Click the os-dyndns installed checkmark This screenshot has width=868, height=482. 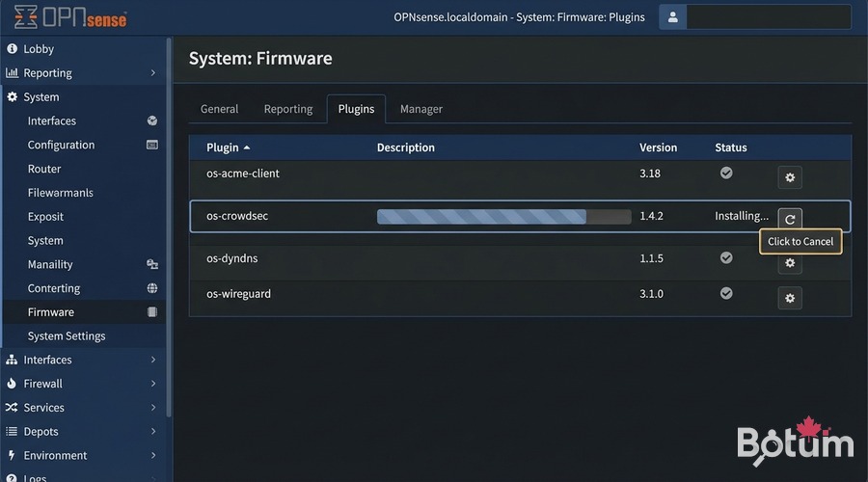(726, 257)
